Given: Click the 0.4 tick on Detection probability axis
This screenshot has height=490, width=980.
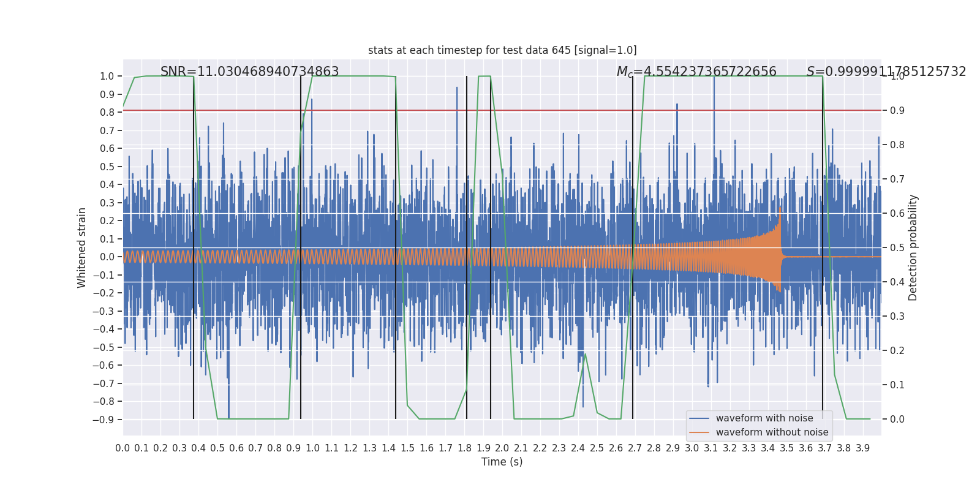Looking at the screenshot, I should pyautogui.click(x=897, y=282).
